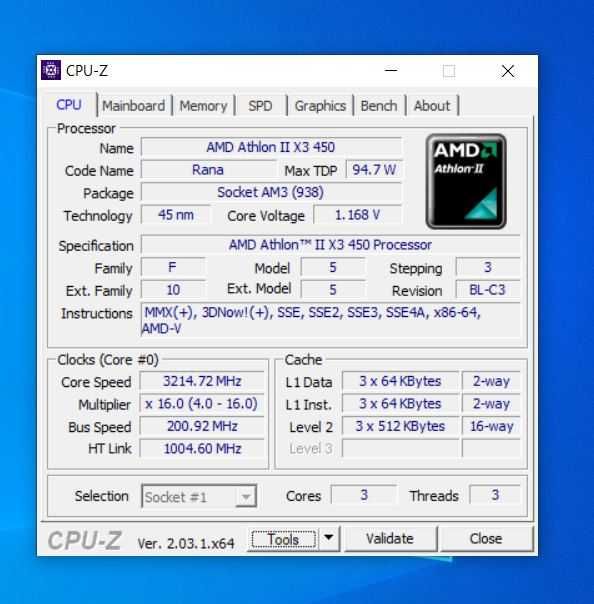The image size is (594, 604).
Task: Open the SPD tab
Action: pyautogui.click(x=260, y=106)
